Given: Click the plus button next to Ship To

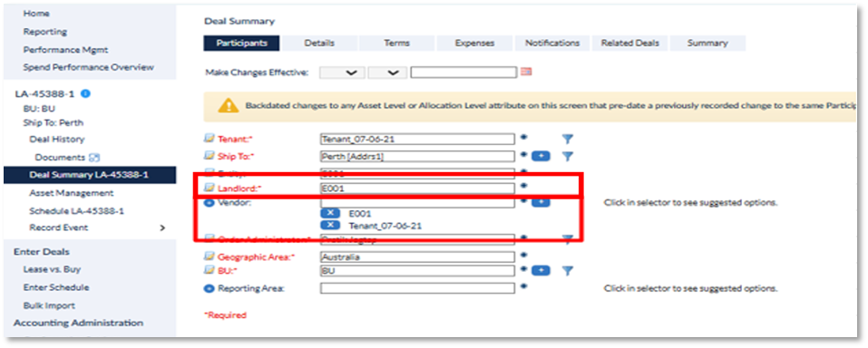Looking at the screenshot, I should 541,157.
